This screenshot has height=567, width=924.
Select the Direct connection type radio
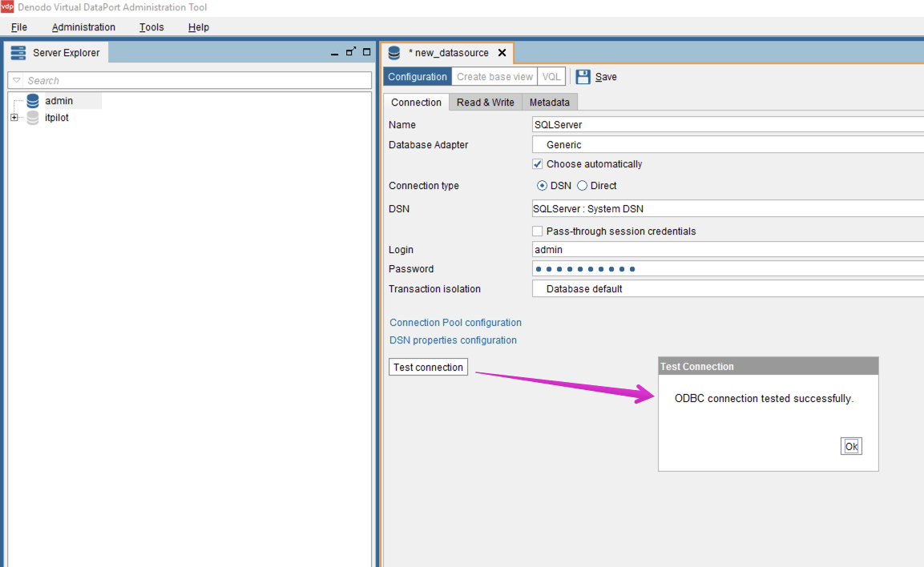coord(583,186)
